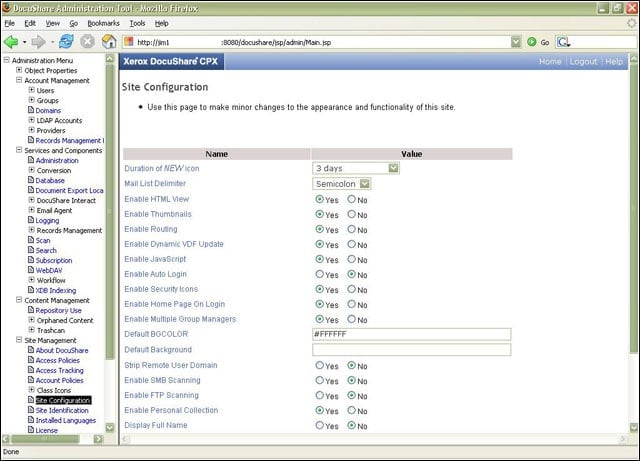Click the Help link in DocuShare header
The width and height of the screenshot is (640, 461).
(x=614, y=61)
